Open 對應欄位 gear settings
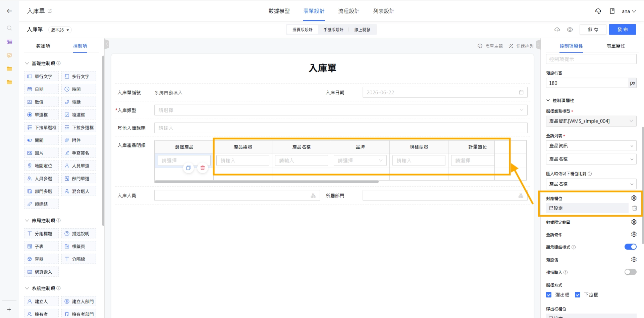This screenshot has height=318, width=644. [634, 198]
